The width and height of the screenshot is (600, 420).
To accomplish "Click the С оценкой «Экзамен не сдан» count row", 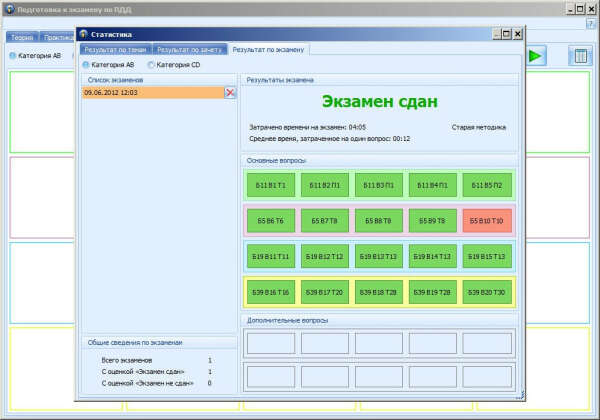I will pos(157,383).
